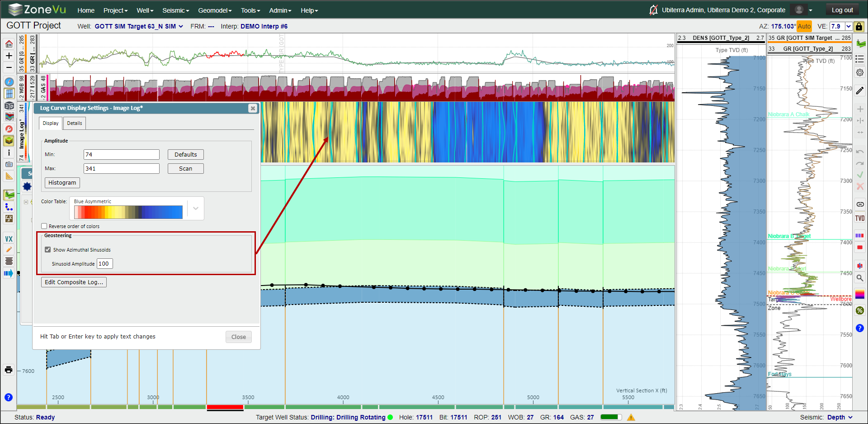Image resolution: width=868 pixels, height=424 pixels.
Task: Select the black pencil edit icon
Action: [x=860, y=90]
